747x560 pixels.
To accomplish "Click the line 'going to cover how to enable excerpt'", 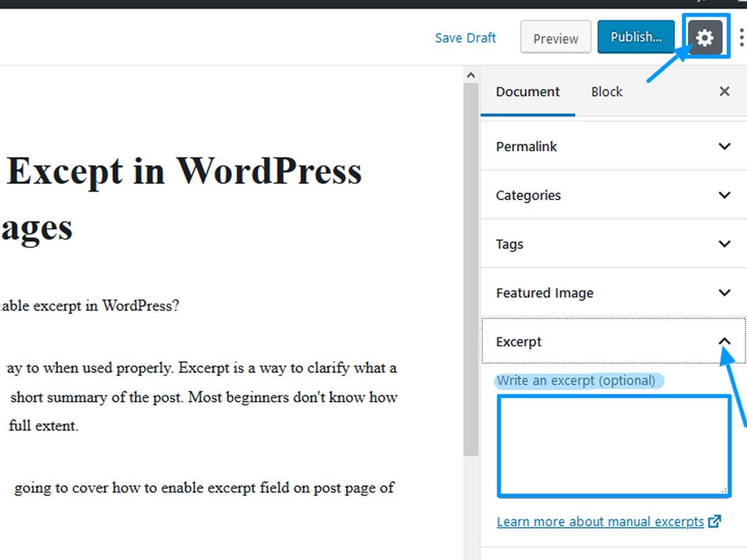I will coord(204,488).
